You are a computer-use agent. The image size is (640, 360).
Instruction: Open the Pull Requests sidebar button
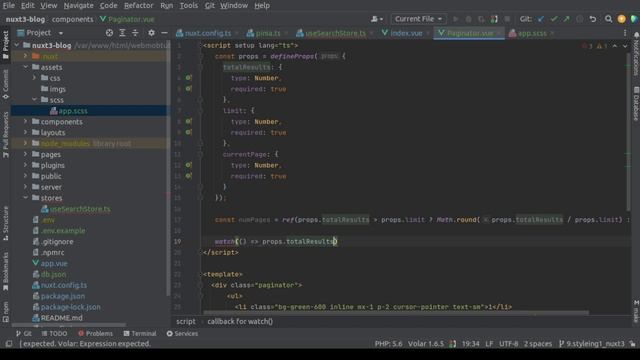[5, 135]
